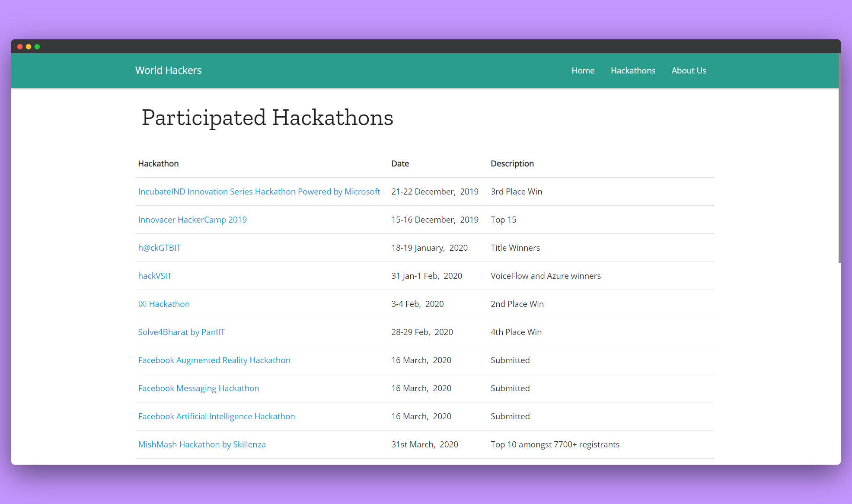
Task: Open the World Hackers brand link
Action: tap(168, 70)
